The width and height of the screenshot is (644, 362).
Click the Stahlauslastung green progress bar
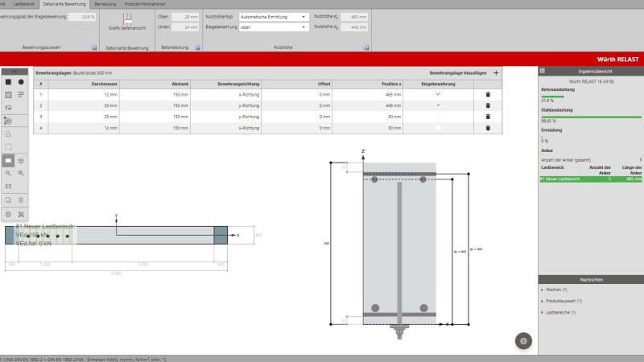(x=591, y=117)
